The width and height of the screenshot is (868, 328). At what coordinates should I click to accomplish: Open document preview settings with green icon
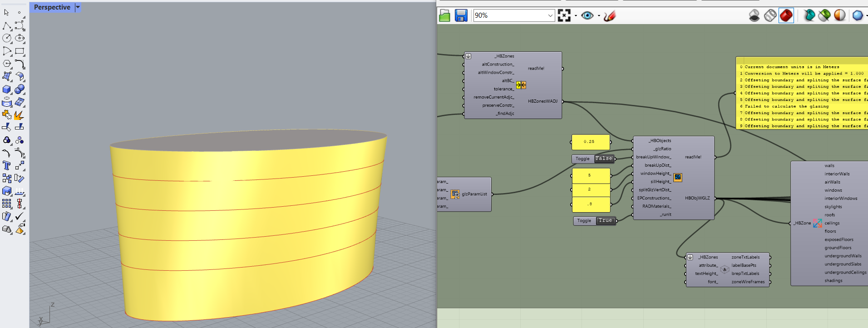pos(824,15)
